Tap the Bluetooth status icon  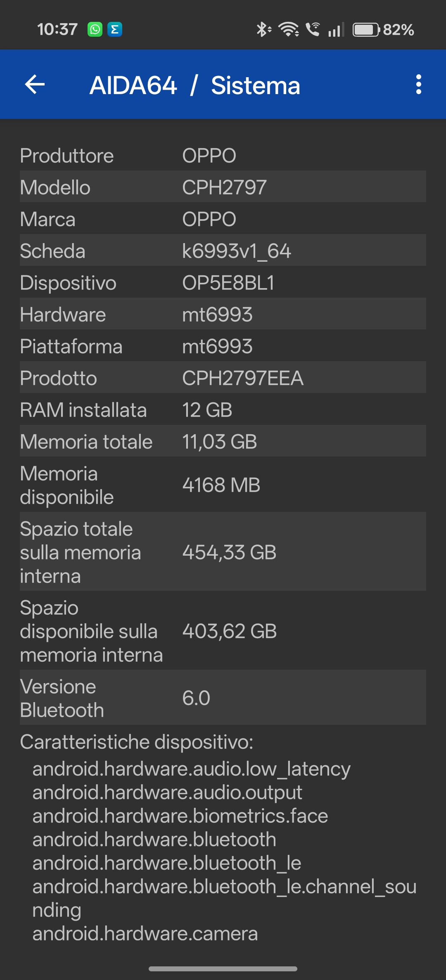pos(263,30)
